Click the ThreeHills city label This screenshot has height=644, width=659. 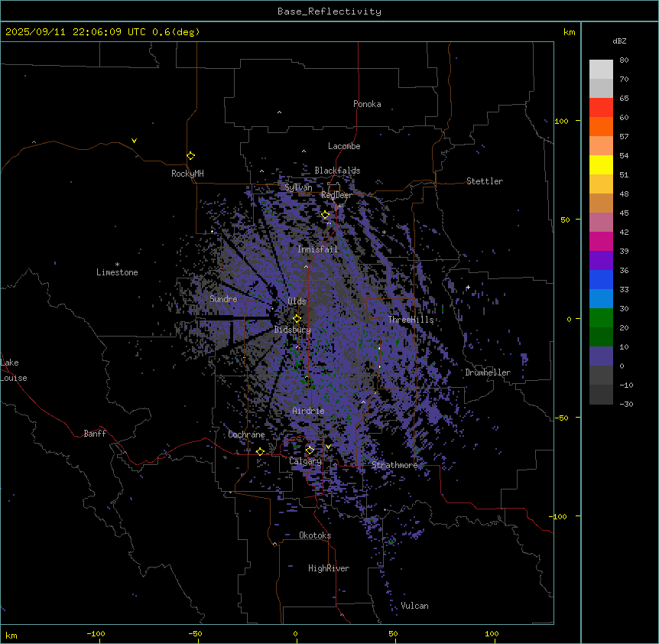pos(411,320)
